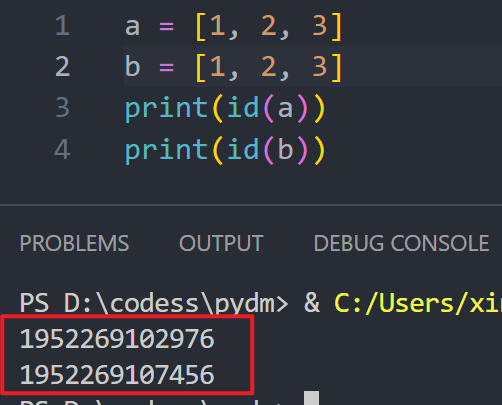Image resolution: width=502 pixels, height=405 pixels.
Task: Click the 'PS D:\codess\pydm>' prompt line
Action: coord(154,303)
